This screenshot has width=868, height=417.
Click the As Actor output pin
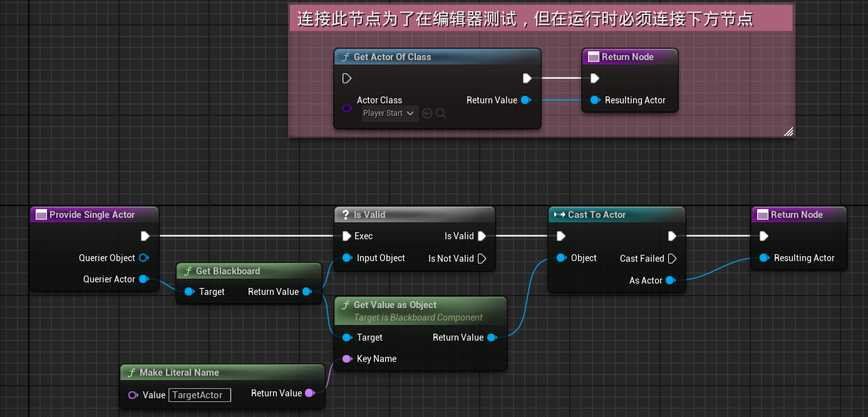[670, 281]
